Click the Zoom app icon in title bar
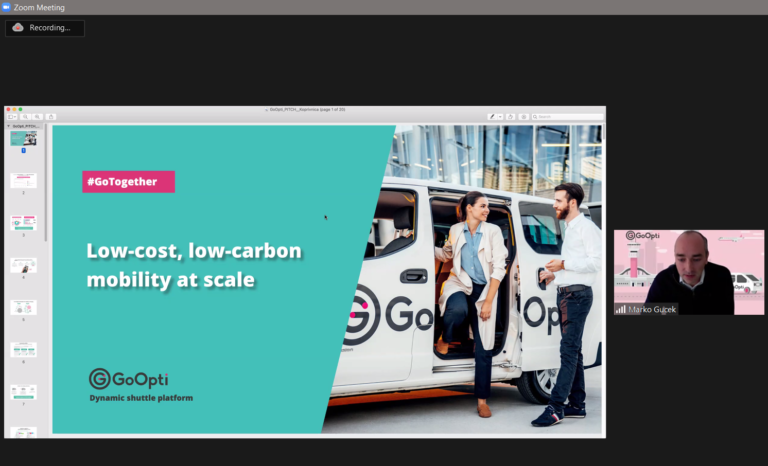The height and width of the screenshot is (466, 768). point(6,7)
